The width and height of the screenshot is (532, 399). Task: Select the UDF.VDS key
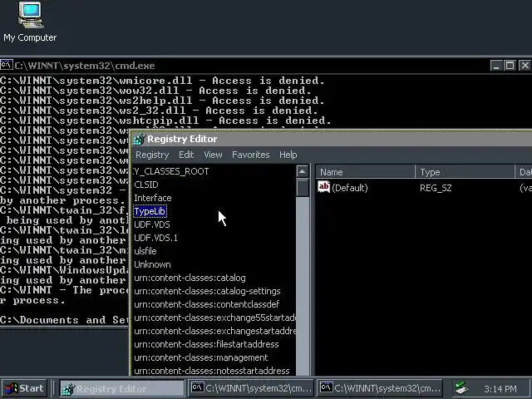pyautogui.click(x=152, y=224)
